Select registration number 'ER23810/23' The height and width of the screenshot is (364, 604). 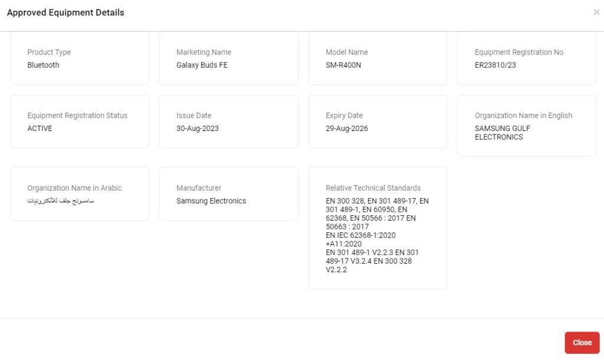coord(495,65)
